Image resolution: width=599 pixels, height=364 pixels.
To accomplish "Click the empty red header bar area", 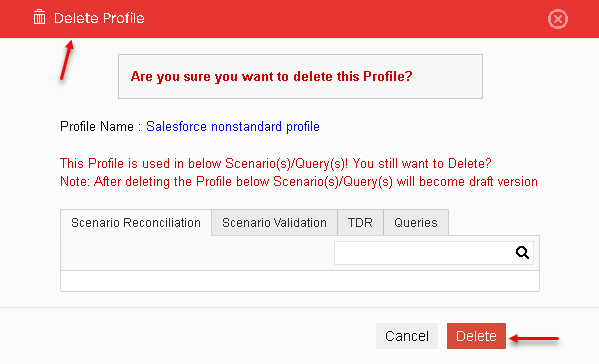I will (x=344, y=19).
